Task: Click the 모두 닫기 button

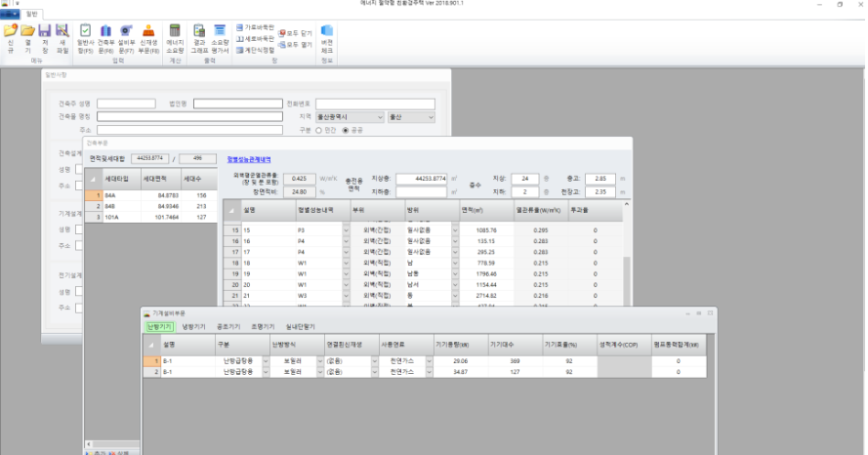Action: [293, 32]
